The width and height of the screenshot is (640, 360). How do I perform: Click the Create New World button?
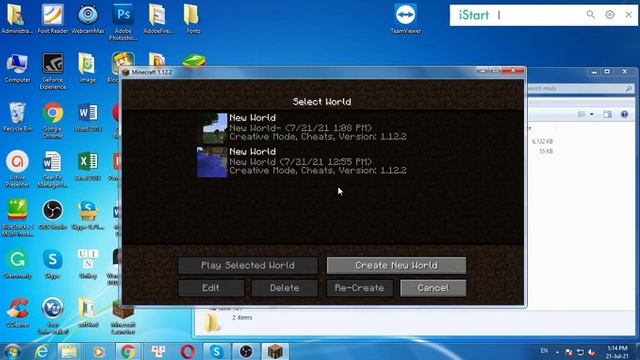coord(396,265)
